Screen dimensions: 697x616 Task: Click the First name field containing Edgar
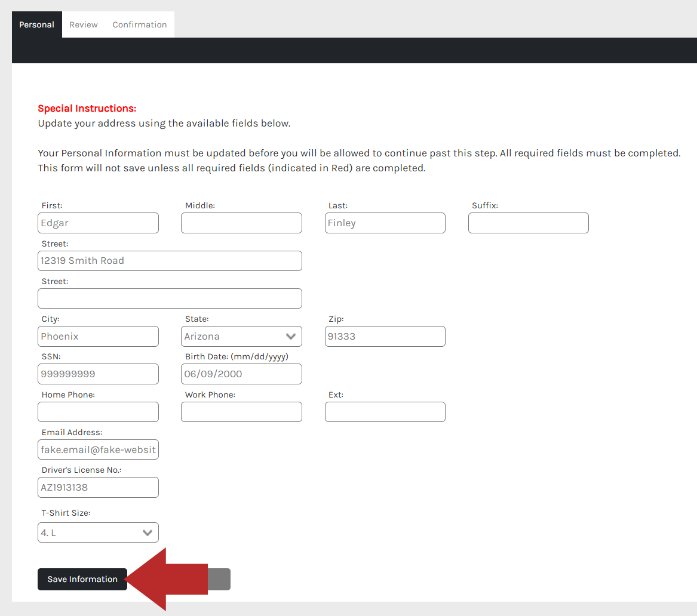click(98, 223)
